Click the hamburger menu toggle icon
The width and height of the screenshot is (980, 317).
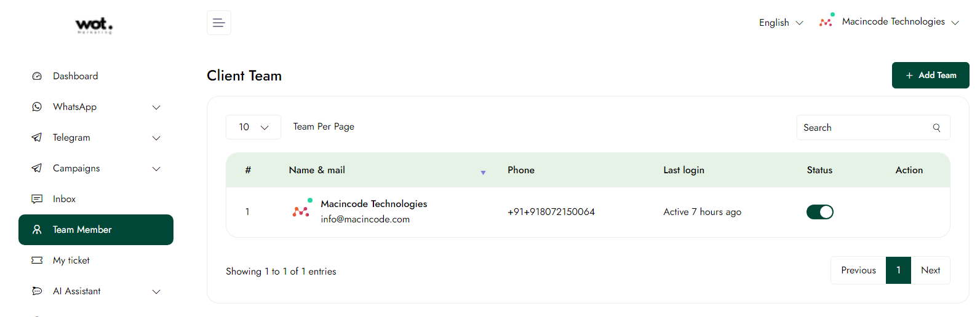click(x=218, y=23)
